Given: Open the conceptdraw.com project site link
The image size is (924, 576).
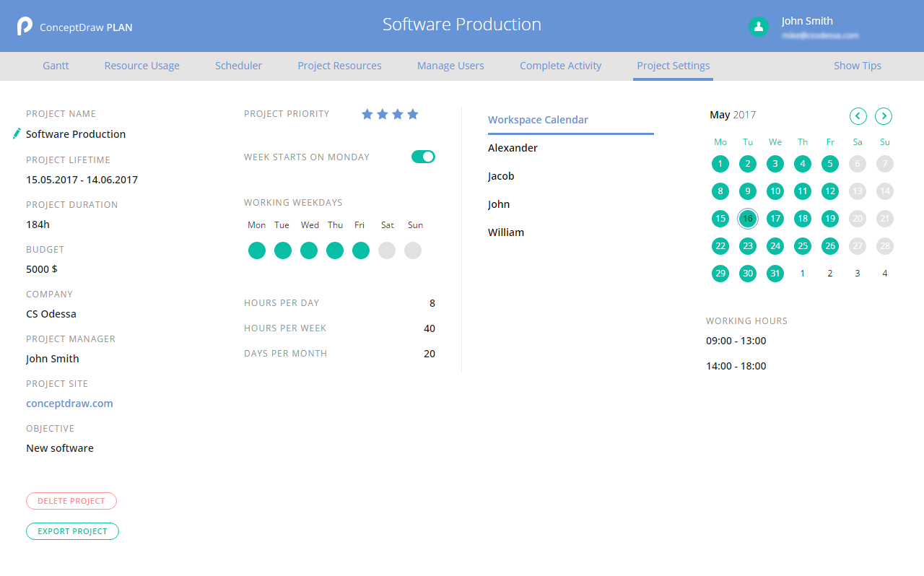Looking at the screenshot, I should tap(69, 403).
